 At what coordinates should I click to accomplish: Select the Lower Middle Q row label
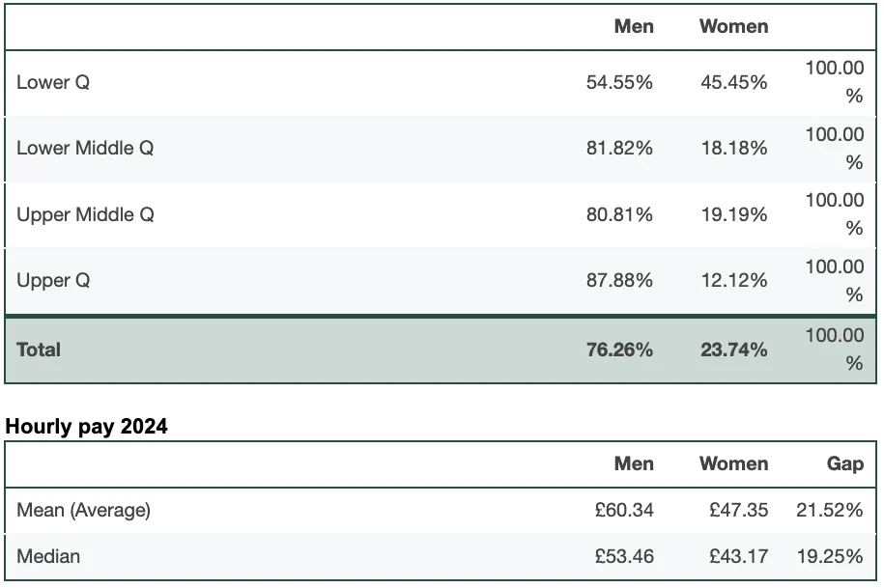(85, 148)
